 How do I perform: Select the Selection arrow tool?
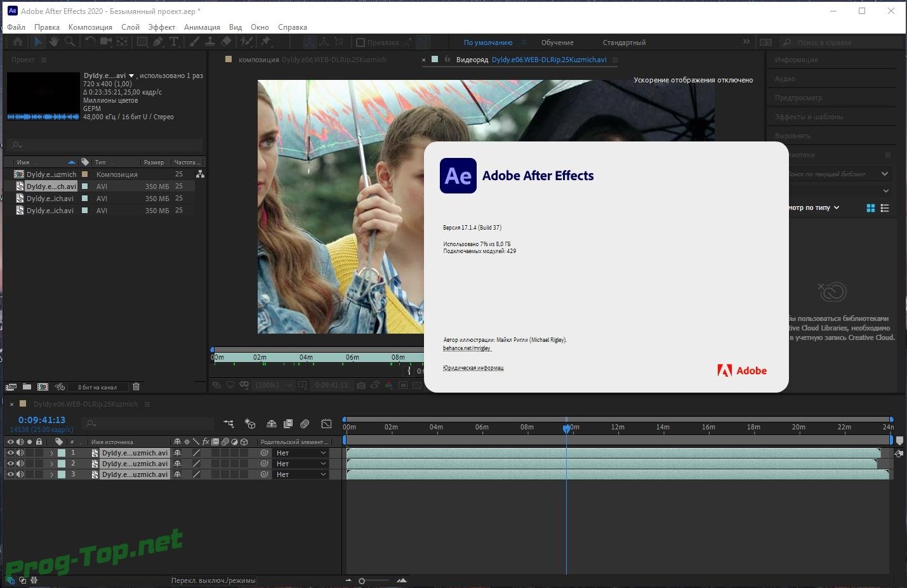point(37,42)
